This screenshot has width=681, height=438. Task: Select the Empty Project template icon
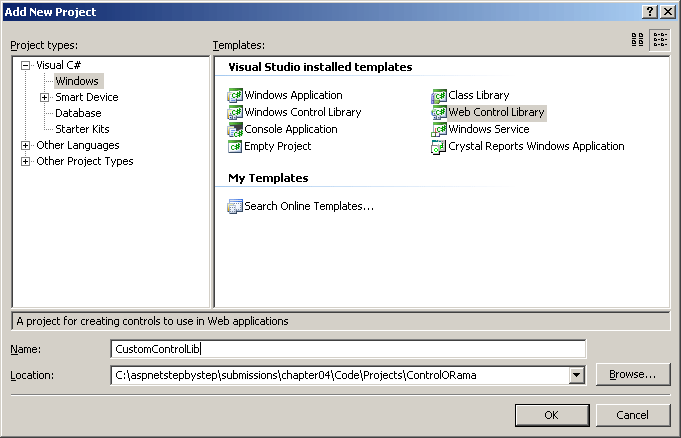tap(235, 147)
